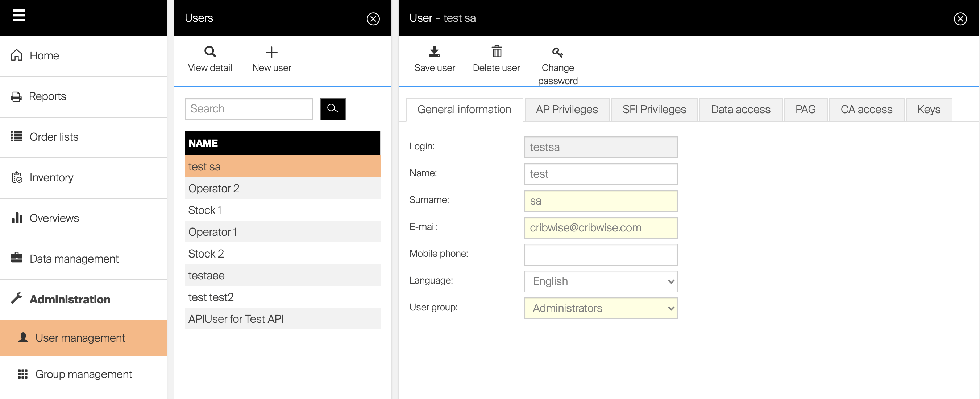The width and height of the screenshot is (980, 399).
Task: Click the Save user download icon
Action: 434,52
